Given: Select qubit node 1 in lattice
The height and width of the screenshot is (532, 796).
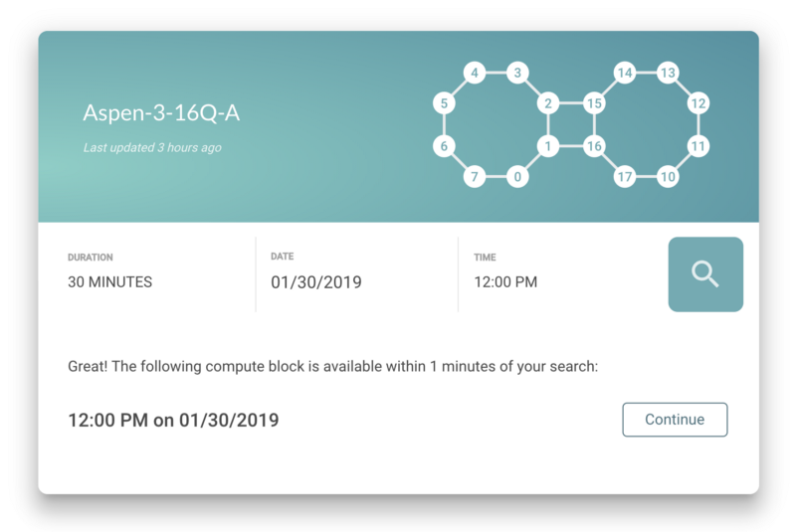Looking at the screenshot, I should point(546,147).
